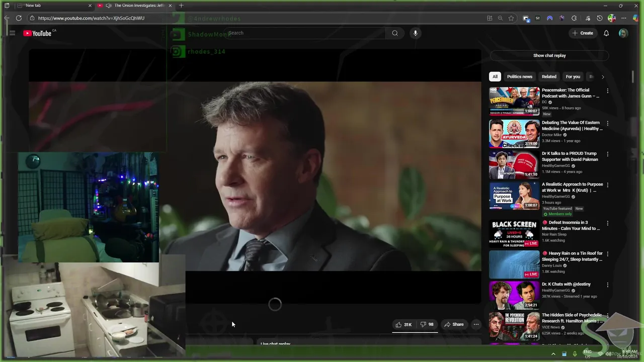The image size is (644, 362).
Task: Open the address bar app/grid icon
Action: click(490, 18)
